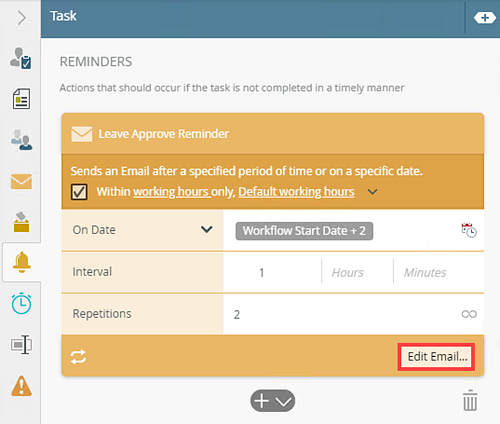Open the errors warning triangle icon
This screenshot has height=424, width=500.
(21, 386)
